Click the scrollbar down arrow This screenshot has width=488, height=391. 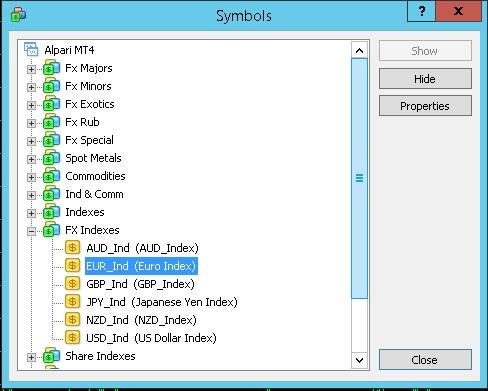click(359, 360)
